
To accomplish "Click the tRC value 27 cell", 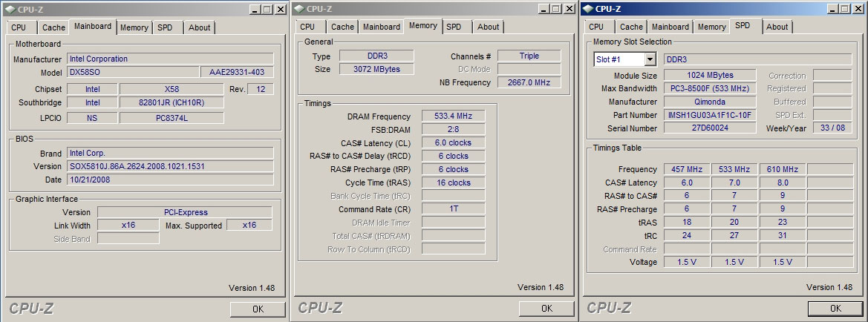I will (x=734, y=235).
